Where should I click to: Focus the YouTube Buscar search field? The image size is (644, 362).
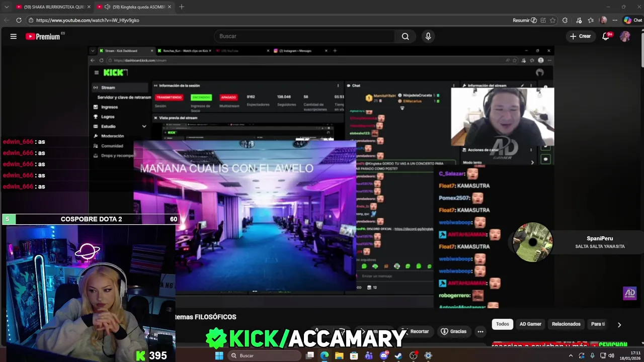click(305, 36)
